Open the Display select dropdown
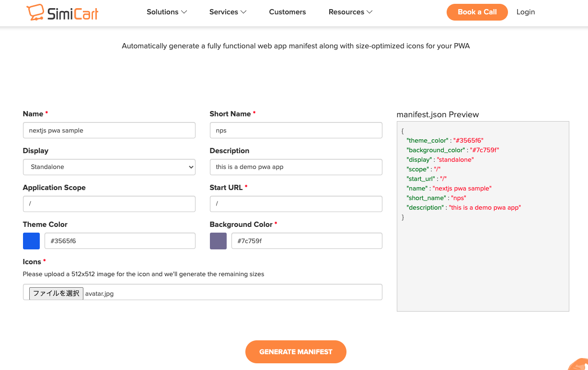588x370 pixels. tap(109, 167)
